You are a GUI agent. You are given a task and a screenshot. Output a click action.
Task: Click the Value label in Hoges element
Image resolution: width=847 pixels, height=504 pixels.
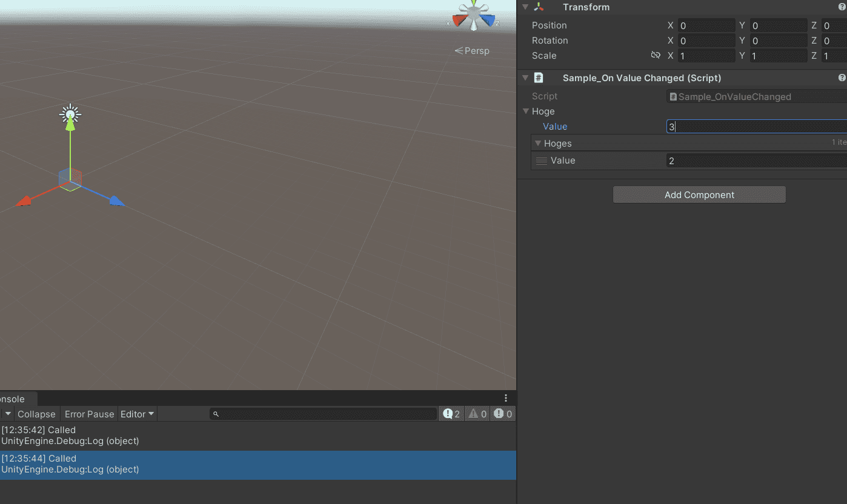coord(563,161)
